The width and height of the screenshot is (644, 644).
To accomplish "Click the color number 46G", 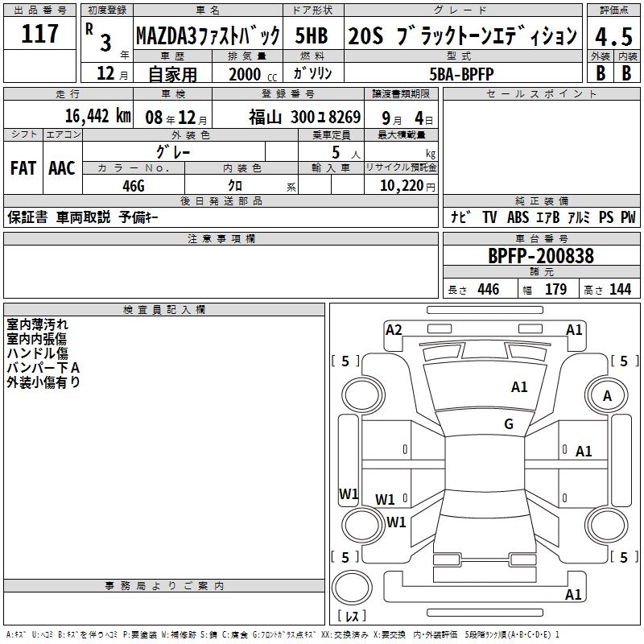I will (134, 186).
